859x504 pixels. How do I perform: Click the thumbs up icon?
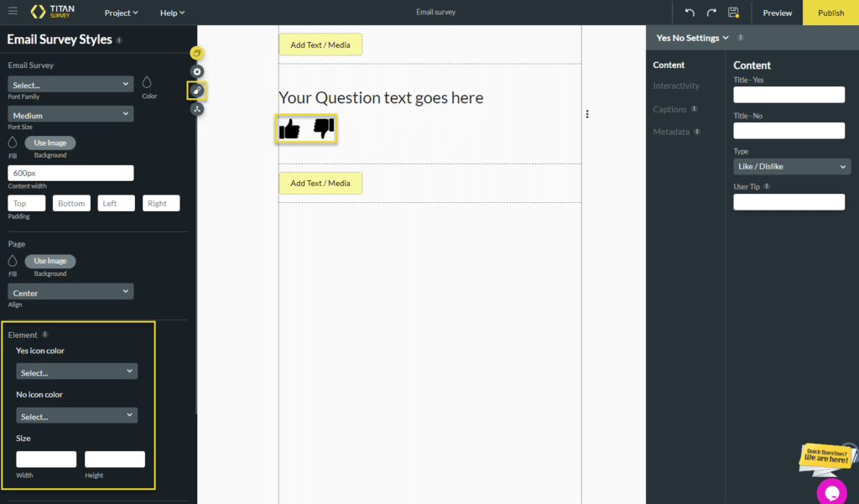click(289, 129)
